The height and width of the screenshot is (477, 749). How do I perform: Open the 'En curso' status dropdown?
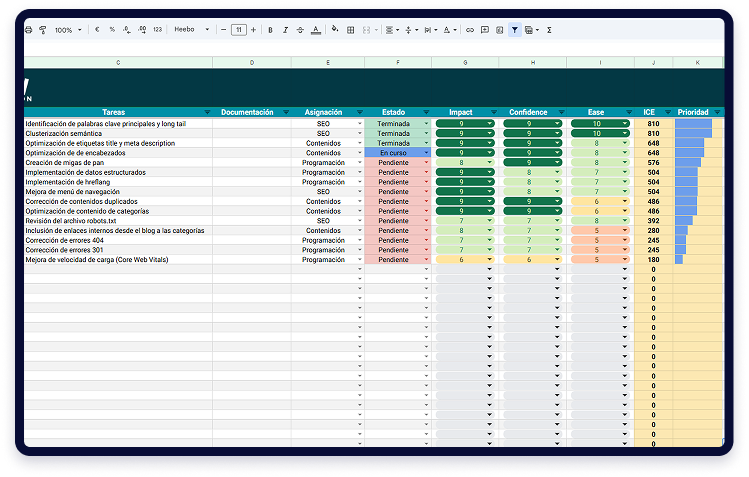pos(427,153)
